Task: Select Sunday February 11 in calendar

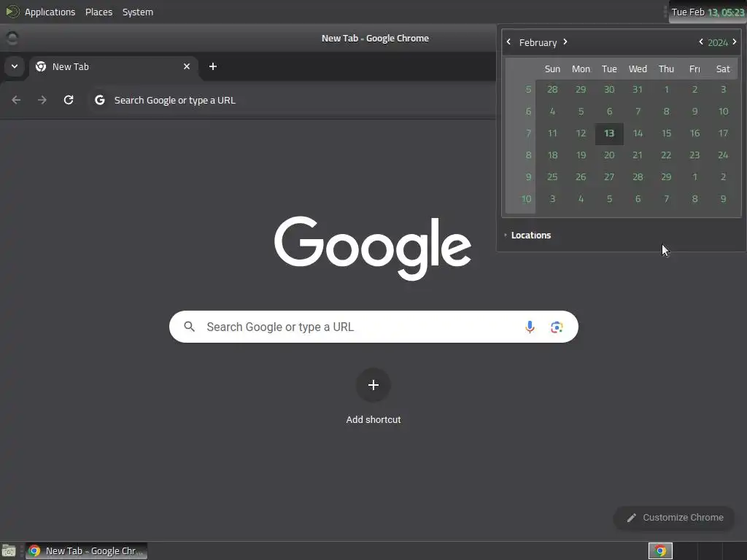Action: pos(553,133)
